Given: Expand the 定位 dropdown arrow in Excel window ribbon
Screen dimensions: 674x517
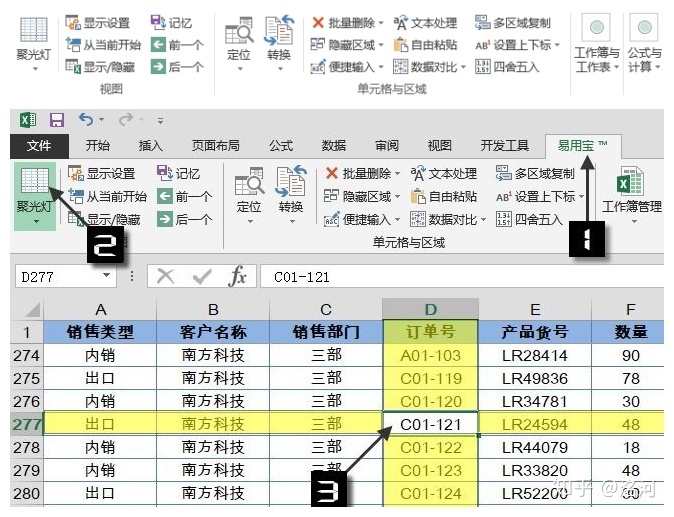Looking at the screenshot, I should [250, 222].
